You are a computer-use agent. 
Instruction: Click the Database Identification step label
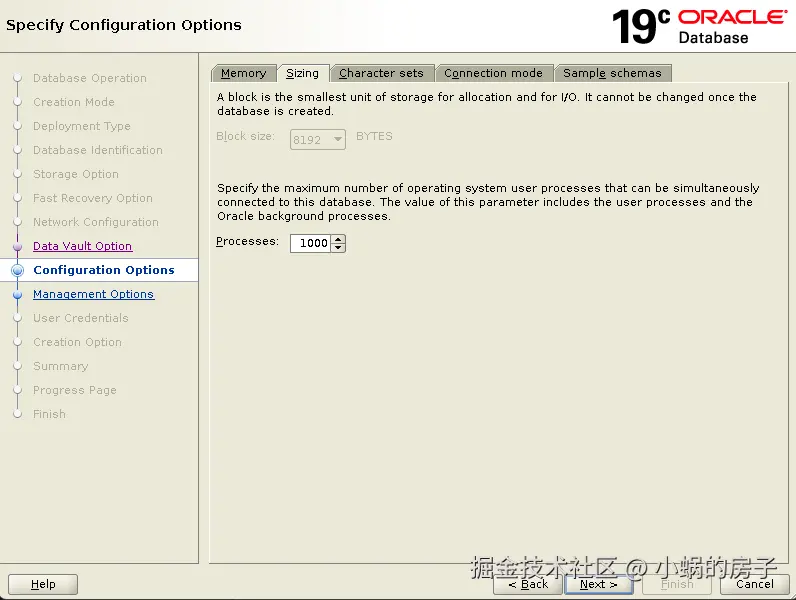[x=98, y=150]
